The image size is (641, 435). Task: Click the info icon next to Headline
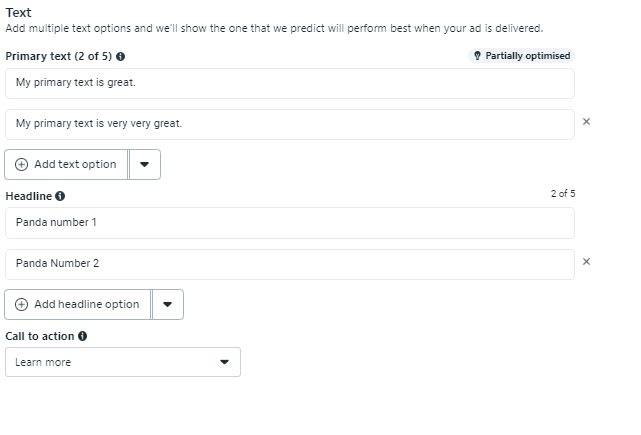click(60, 196)
